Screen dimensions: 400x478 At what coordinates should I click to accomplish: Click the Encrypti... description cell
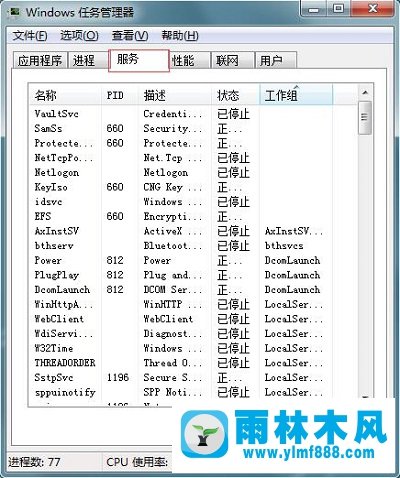(x=173, y=216)
